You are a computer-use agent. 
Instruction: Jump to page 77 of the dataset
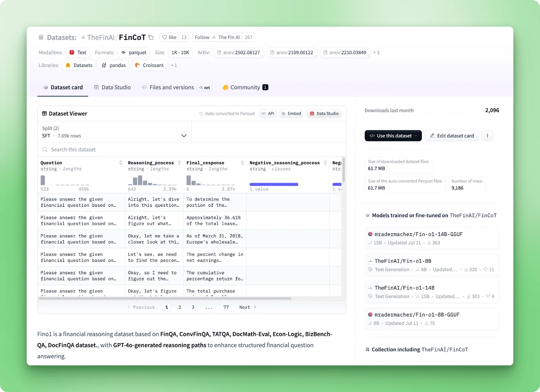click(226, 307)
